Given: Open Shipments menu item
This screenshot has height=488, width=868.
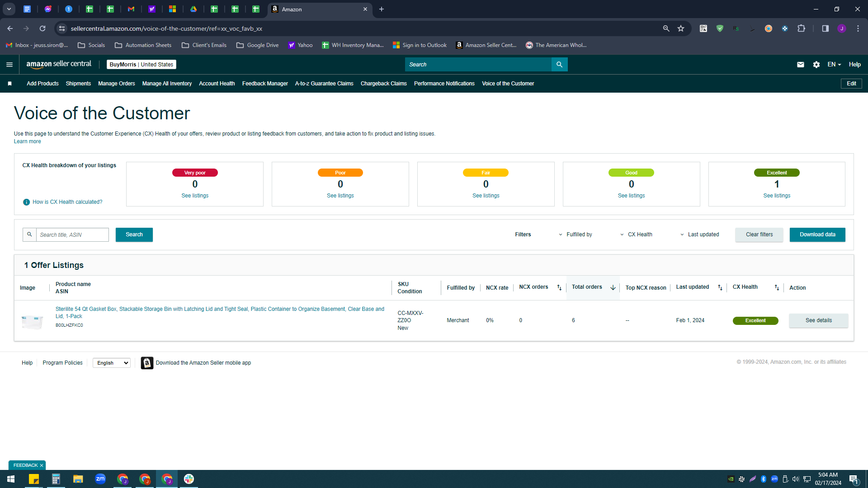Looking at the screenshot, I should pos(78,84).
